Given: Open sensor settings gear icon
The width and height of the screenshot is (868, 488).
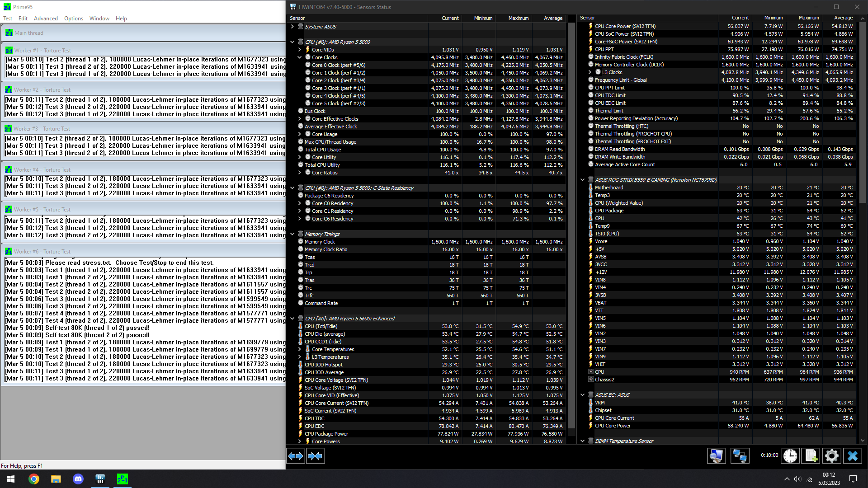Looking at the screenshot, I should pos(831,456).
